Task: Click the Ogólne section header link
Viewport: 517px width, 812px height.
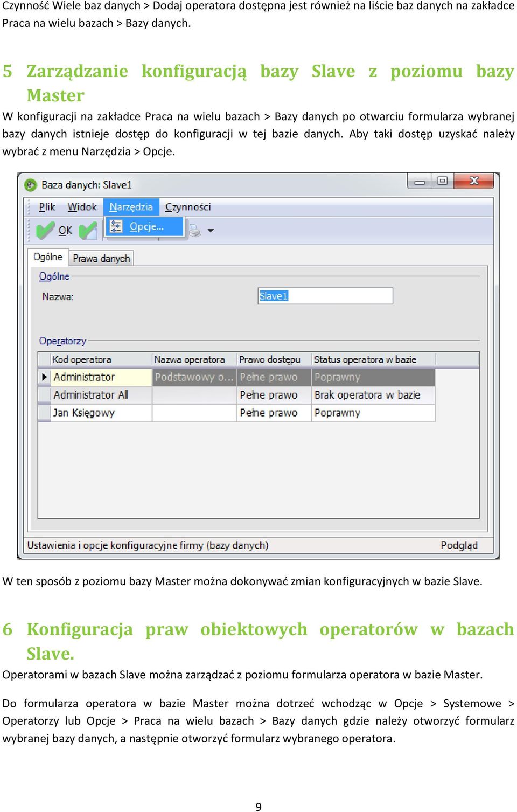Action: (54, 276)
